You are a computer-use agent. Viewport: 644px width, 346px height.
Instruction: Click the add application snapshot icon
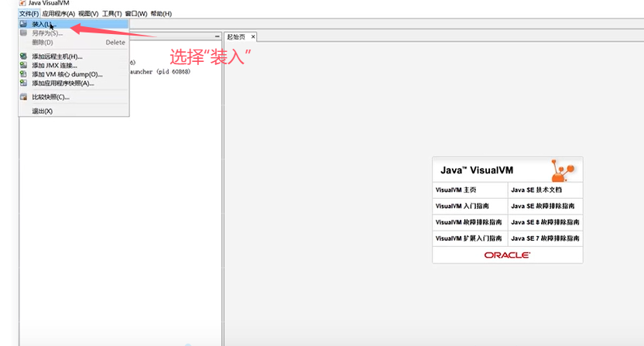coord(23,84)
